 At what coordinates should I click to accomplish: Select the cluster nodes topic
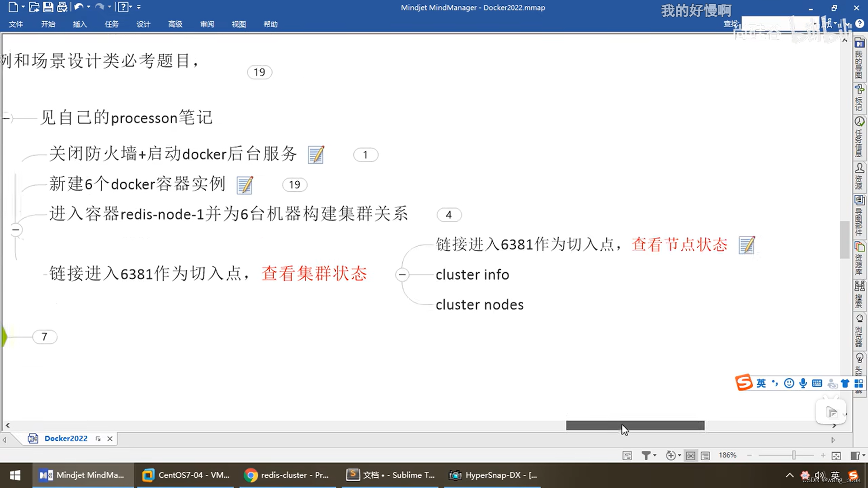click(x=479, y=305)
